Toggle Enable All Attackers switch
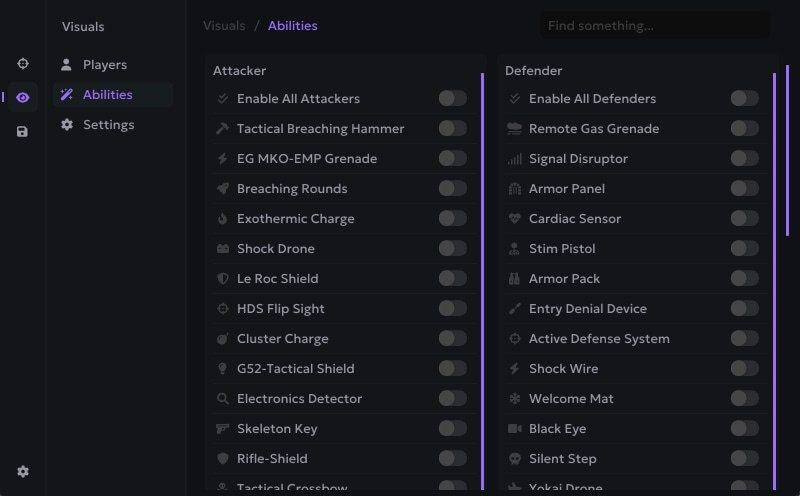The height and width of the screenshot is (496, 800). point(452,98)
